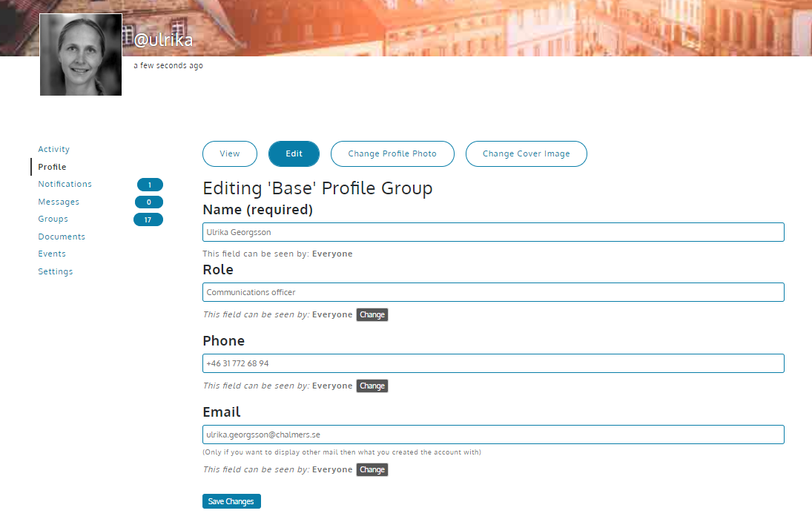Open Notifications in sidebar
This screenshot has height=522, width=812.
pos(65,184)
